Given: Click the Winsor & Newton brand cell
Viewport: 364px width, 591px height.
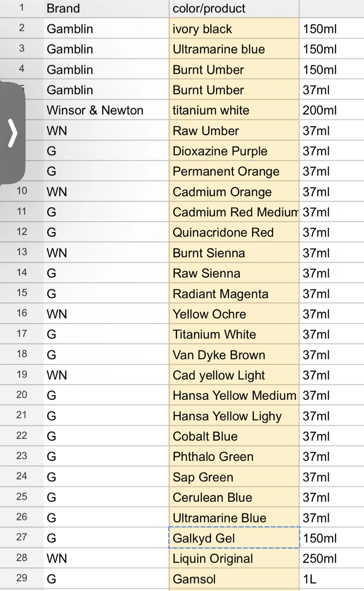Looking at the screenshot, I should 106,110.
